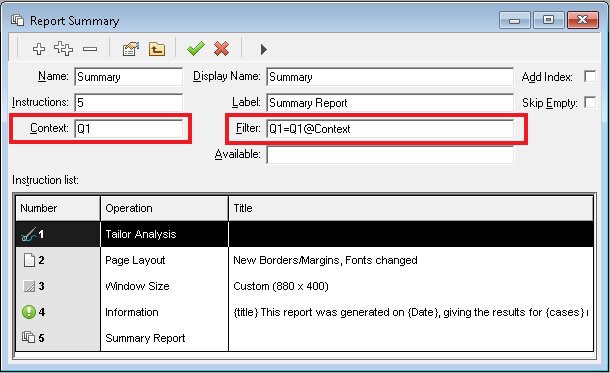Open the properties edit toolbar icon
Image resolution: width=610 pixels, height=373 pixels.
pyautogui.click(x=131, y=49)
